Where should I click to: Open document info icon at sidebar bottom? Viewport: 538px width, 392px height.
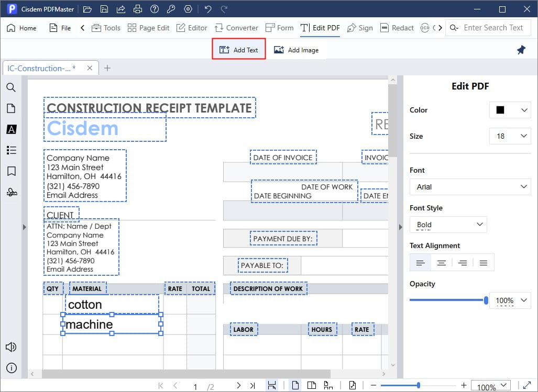click(x=12, y=368)
